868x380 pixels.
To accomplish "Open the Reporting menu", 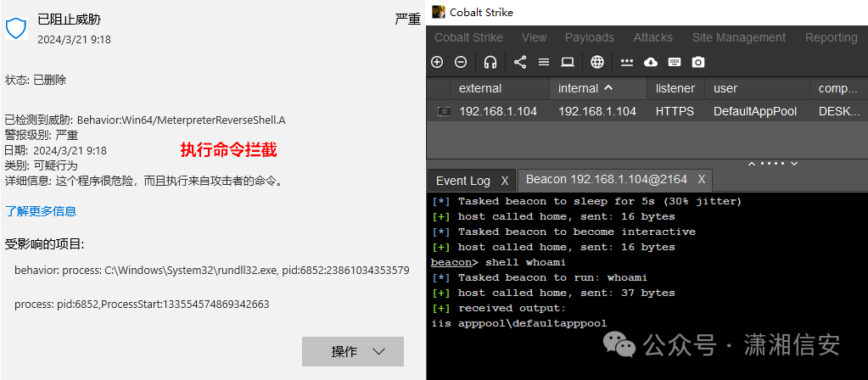I will (x=832, y=37).
